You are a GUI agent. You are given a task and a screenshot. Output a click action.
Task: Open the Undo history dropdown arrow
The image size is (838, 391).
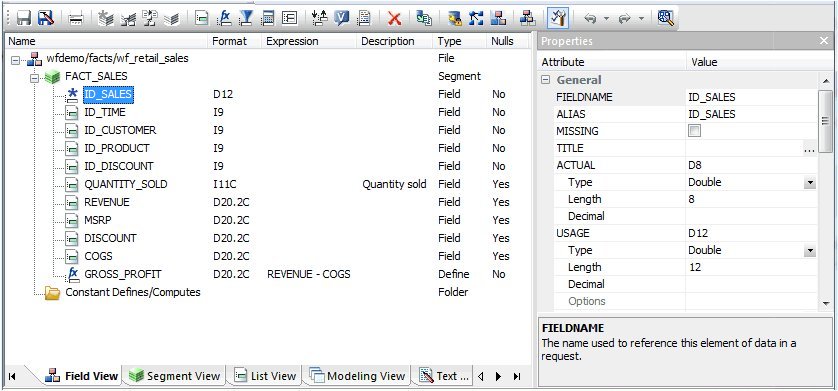[606, 19]
